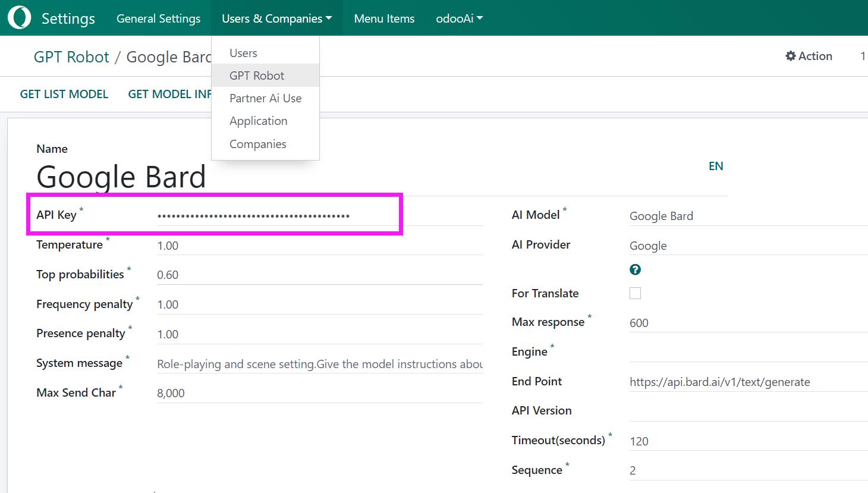Viewport: 868px width, 493px height.
Task: Click the help question mark icon
Action: coord(635,270)
